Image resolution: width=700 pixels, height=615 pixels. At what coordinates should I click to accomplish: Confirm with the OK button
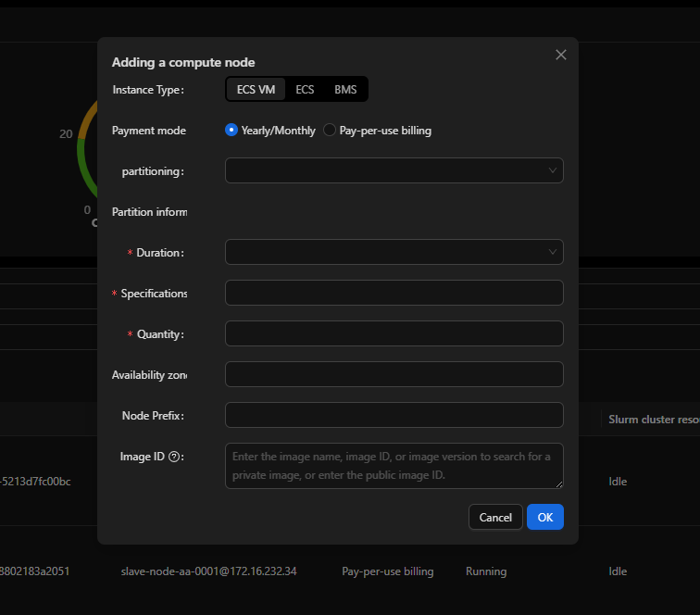pyautogui.click(x=545, y=517)
